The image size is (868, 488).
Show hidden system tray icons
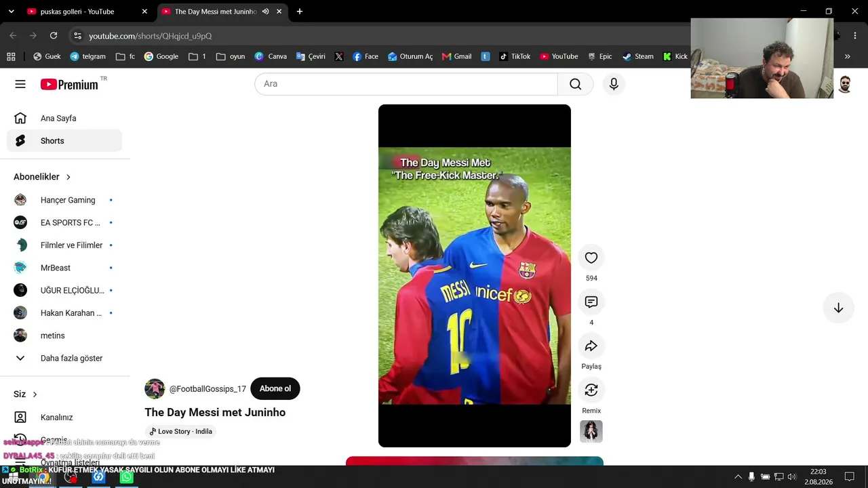coord(738,477)
